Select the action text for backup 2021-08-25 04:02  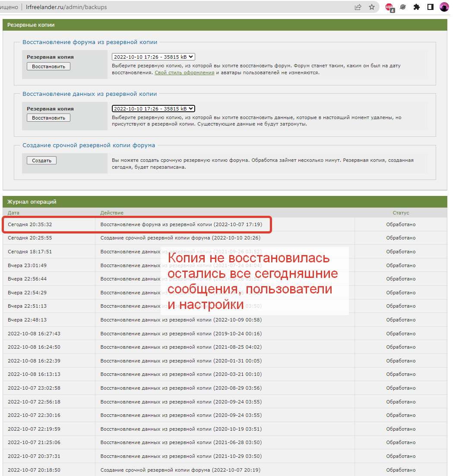pos(181,347)
